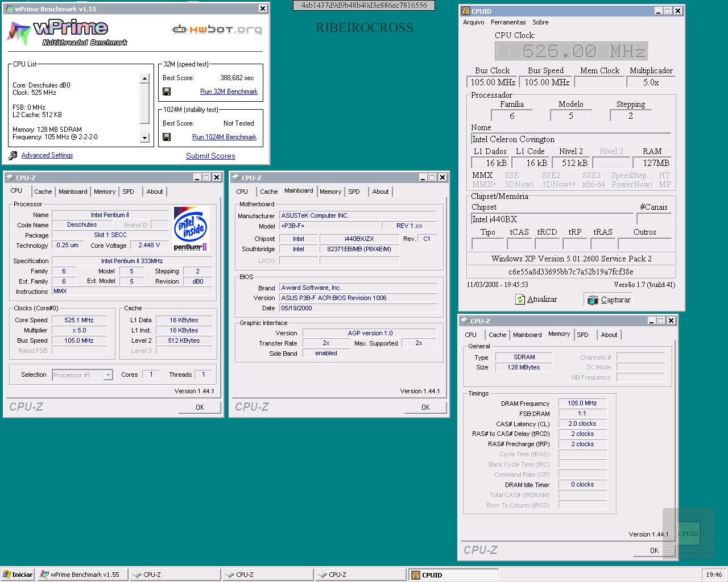
Task: Click the Atualizar refresh icon in CPUID
Action: coord(520,300)
